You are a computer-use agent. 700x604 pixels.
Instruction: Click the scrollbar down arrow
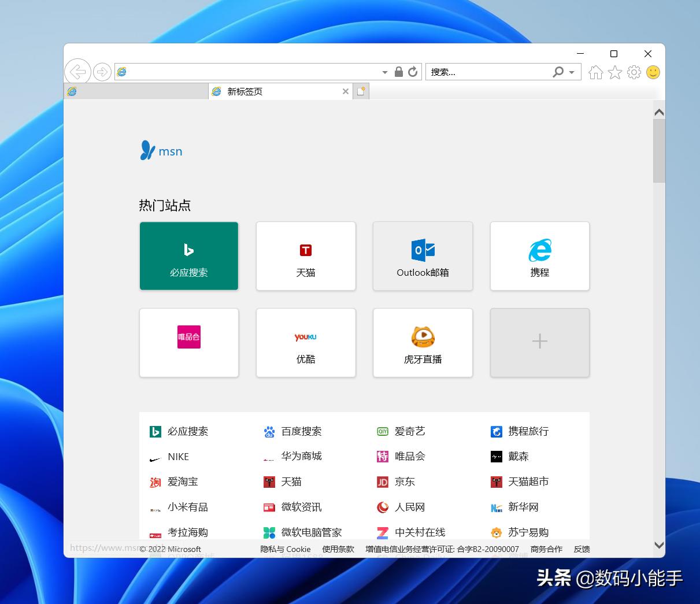point(659,544)
